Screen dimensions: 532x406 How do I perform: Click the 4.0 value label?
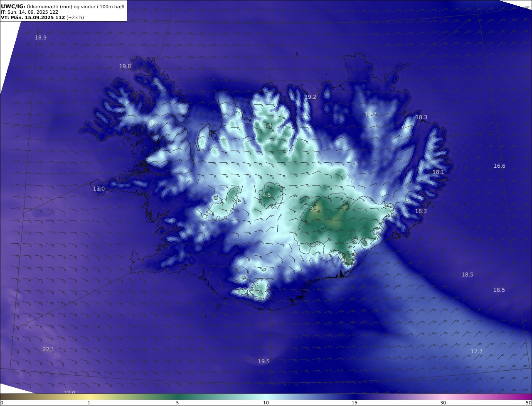click(x=347, y=260)
